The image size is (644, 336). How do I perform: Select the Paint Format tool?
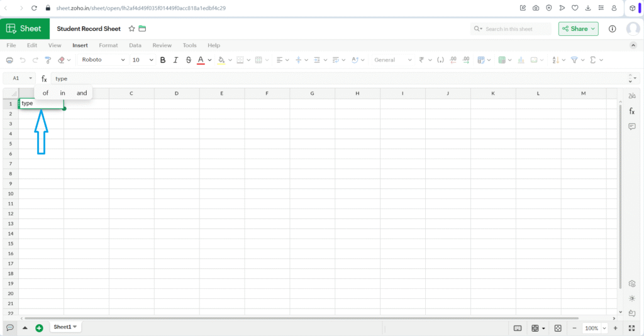tap(48, 60)
